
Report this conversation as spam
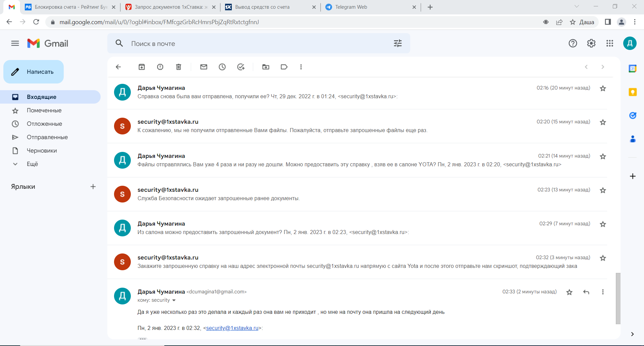click(160, 67)
